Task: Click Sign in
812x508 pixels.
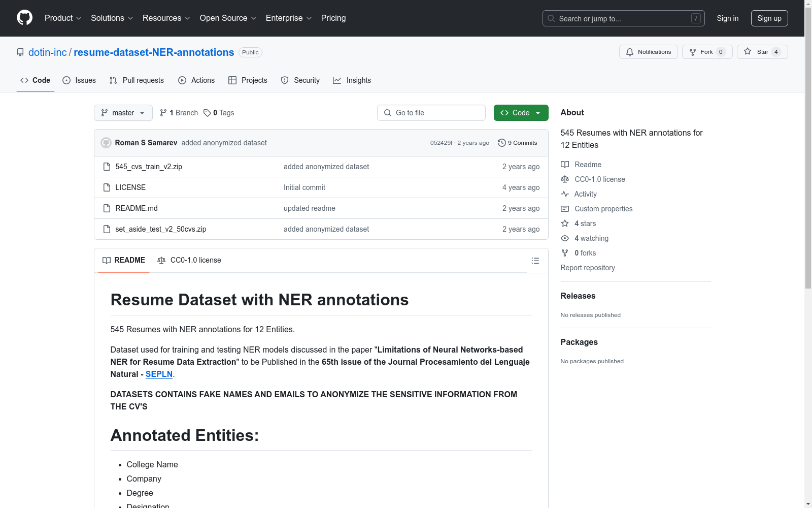Action: (x=728, y=18)
